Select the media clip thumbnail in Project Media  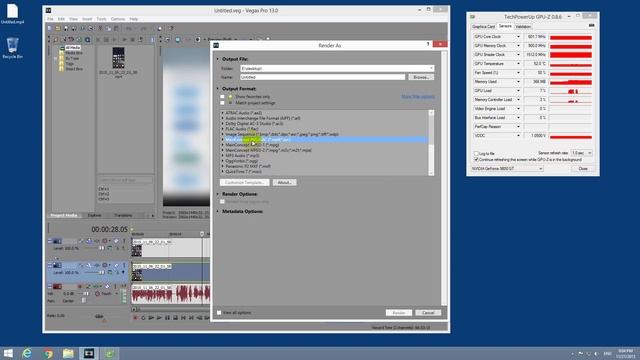pos(118,58)
